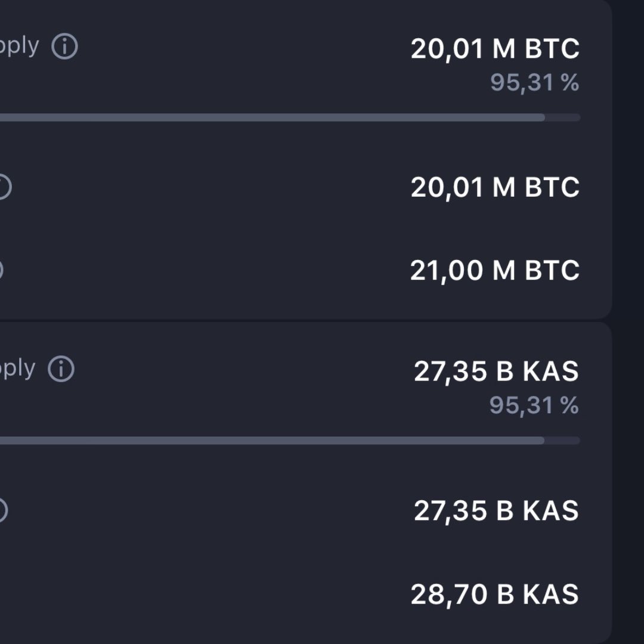Click filled portion of KAS supply progress bar
The height and width of the screenshot is (644, 644).
coord(268,441)
